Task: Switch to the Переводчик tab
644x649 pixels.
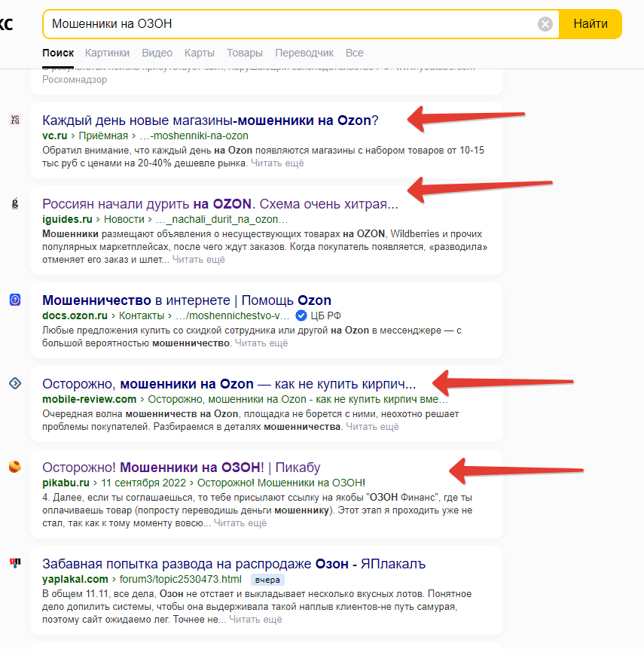Action: tap(304, 53)
